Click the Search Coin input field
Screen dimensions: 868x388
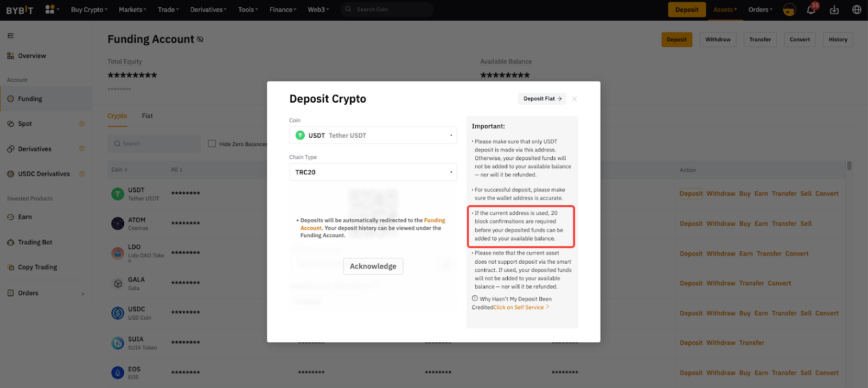click(391, 10)
